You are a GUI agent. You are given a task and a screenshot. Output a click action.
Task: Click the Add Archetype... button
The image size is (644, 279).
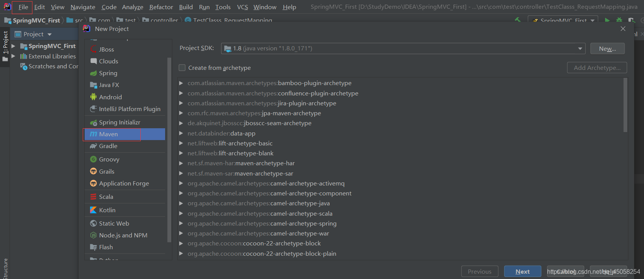coord(597,68)
